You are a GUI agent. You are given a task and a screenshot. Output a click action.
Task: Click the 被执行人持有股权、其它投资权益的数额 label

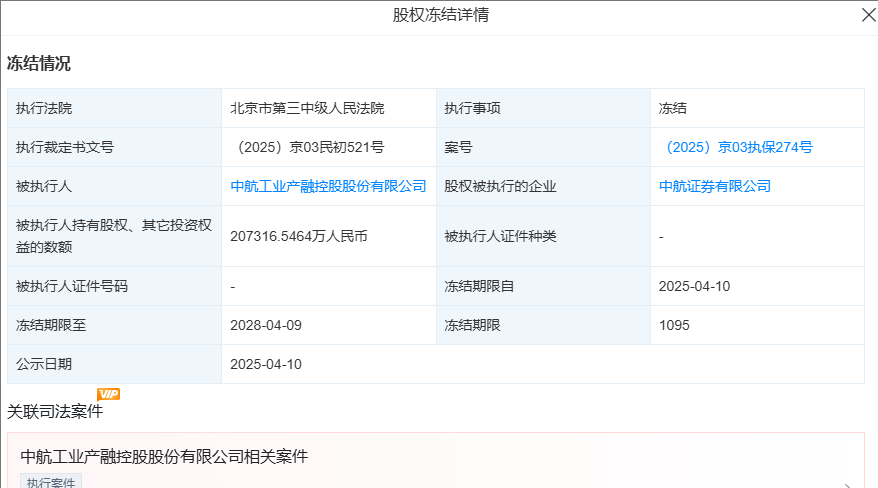(x=114, y=236)
